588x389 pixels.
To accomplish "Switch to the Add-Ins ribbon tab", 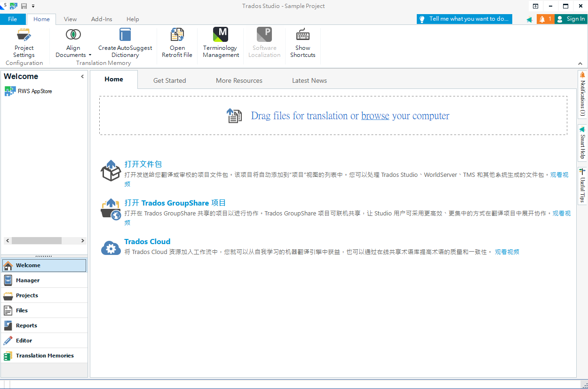I will pyautogui.click(x=102, y=19).
